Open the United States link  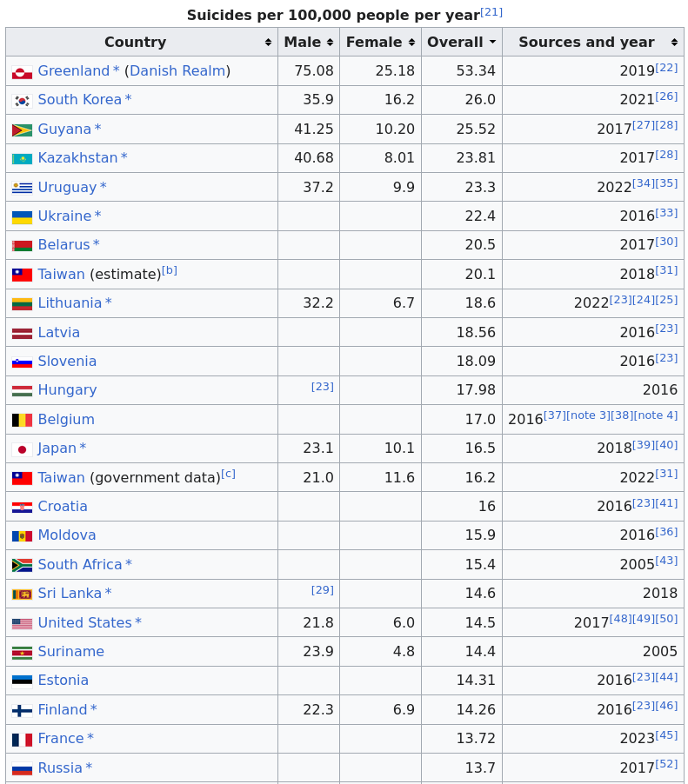(84, 623)
